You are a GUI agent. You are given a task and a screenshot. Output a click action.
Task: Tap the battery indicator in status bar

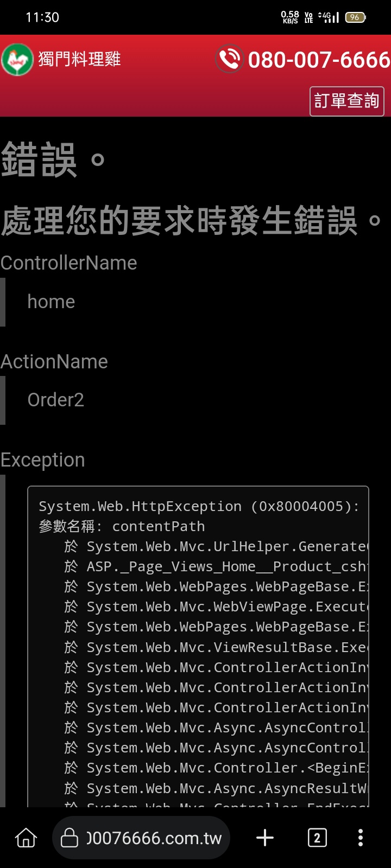[x=355, y=17]
